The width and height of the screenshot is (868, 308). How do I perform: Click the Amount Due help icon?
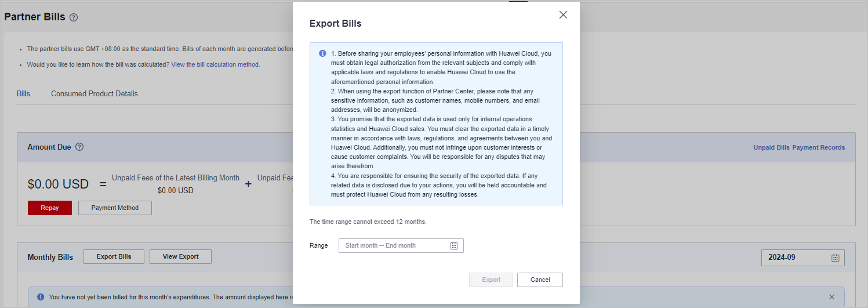79,147
